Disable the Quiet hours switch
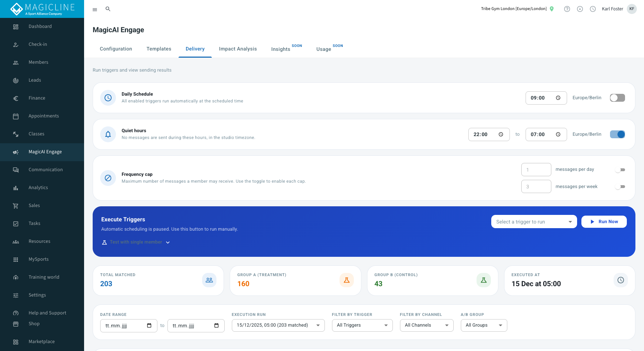The height and width of the screenshot is (351, 644). pyautogui.click(x=618, y=134)
